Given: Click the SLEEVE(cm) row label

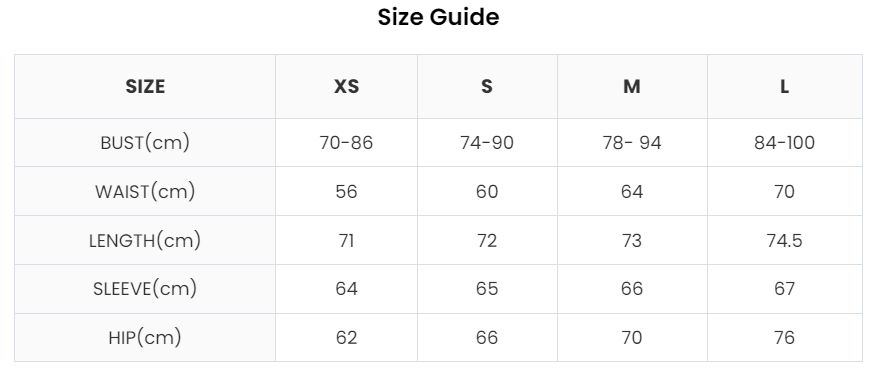Looking at the screenshot, I should (x=145, y=289).
